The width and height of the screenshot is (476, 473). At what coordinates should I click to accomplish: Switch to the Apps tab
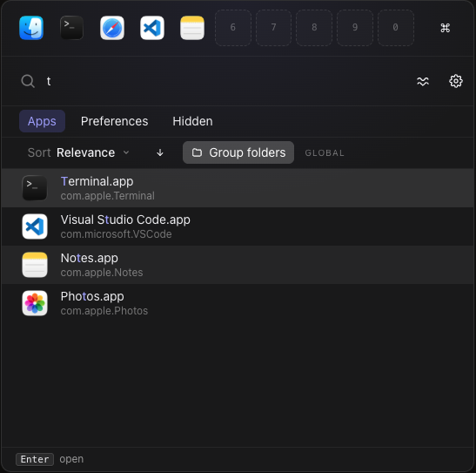tap(42, 121)
